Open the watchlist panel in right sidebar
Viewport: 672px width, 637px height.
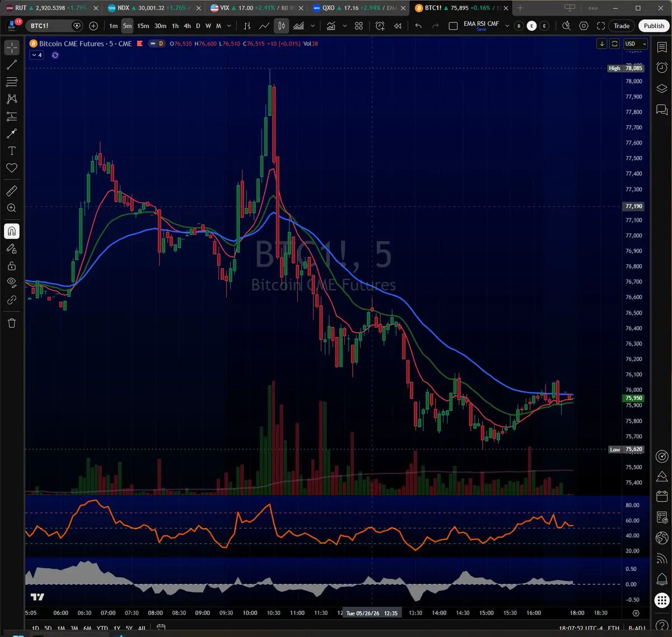point(661,48)
